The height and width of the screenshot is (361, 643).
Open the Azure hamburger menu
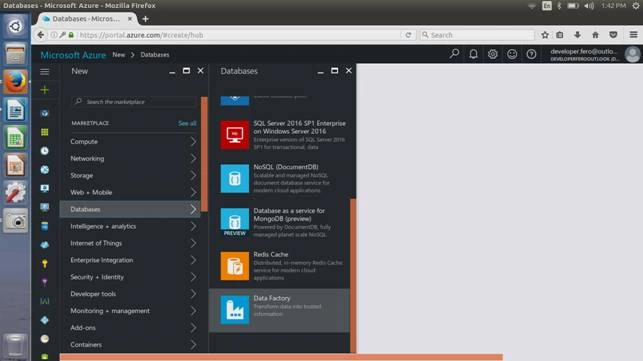(45, 72)
